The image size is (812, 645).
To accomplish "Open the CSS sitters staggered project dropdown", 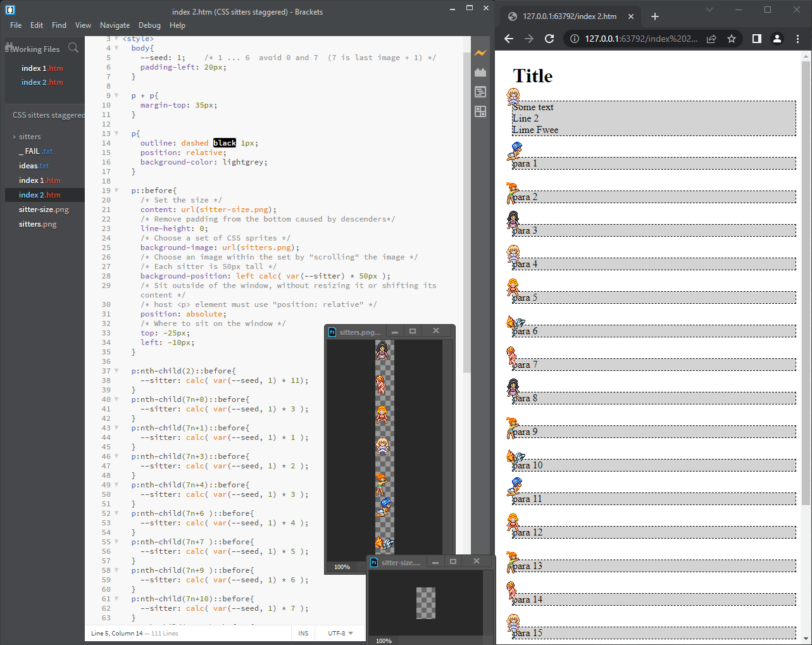I will [48, 115].
